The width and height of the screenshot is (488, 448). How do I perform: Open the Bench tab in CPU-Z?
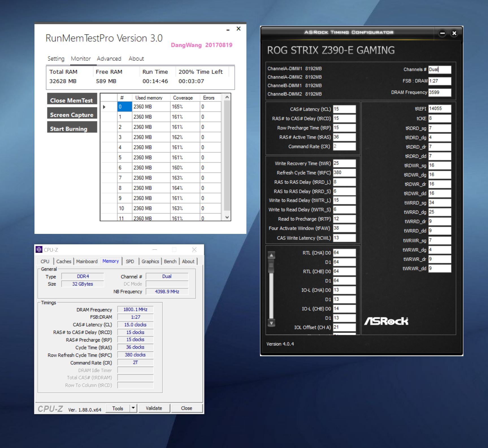pos(170,261)
